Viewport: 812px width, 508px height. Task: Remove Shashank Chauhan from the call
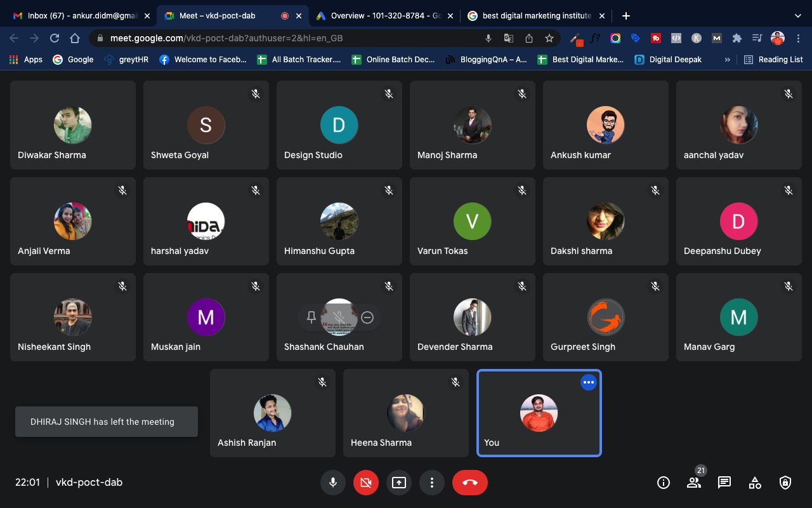(367, 317)
